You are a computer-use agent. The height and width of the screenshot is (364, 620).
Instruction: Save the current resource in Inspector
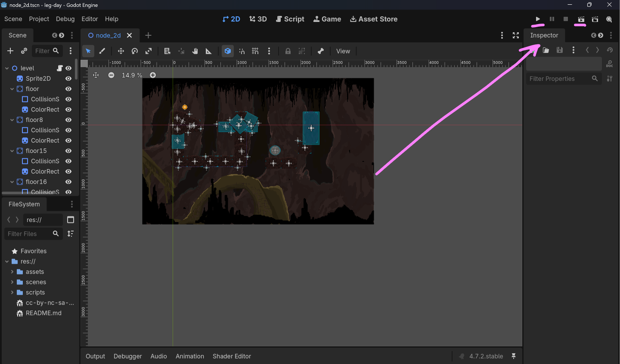560,50
